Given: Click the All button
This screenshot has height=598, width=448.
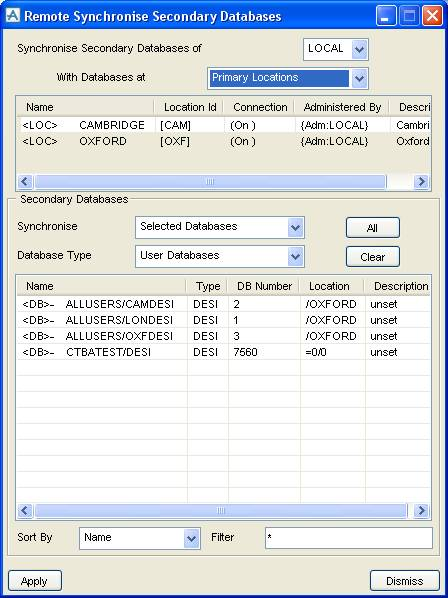Looking at the screenshot, I should tap(373, 228).
